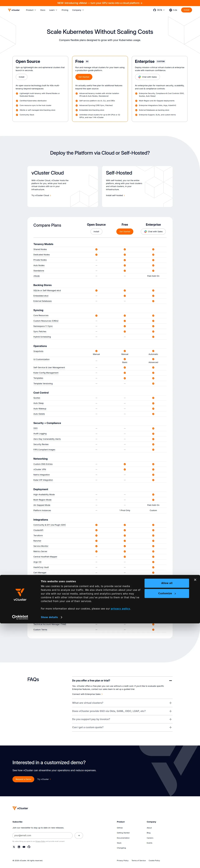This screenshot has height=868, width=200.
Task: Expand "What are virtual clusters?" FAQ
Action: [x=122, y=703]
